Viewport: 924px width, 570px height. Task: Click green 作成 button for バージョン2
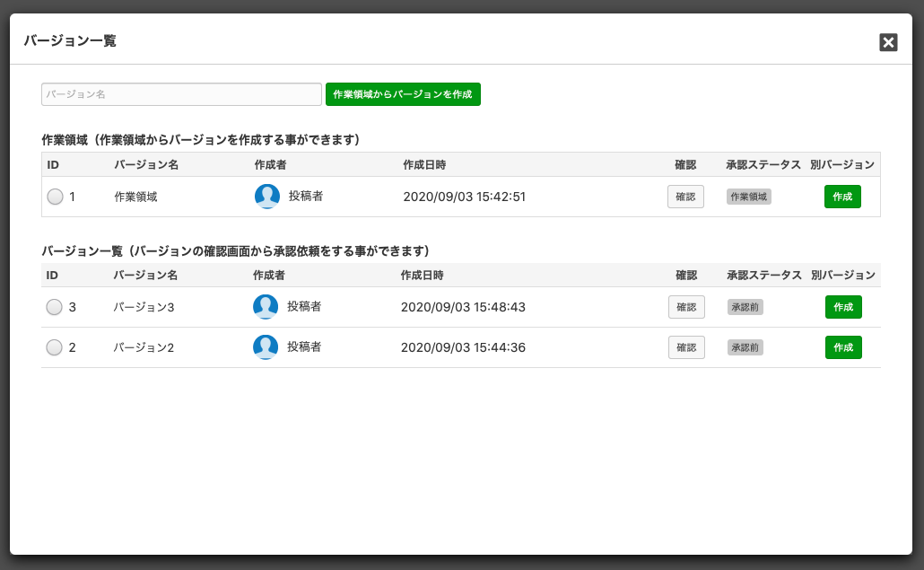coord(843,347)
